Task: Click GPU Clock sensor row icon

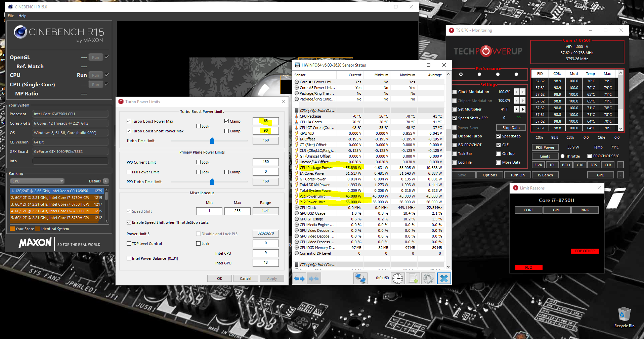Action: [297, 208]
